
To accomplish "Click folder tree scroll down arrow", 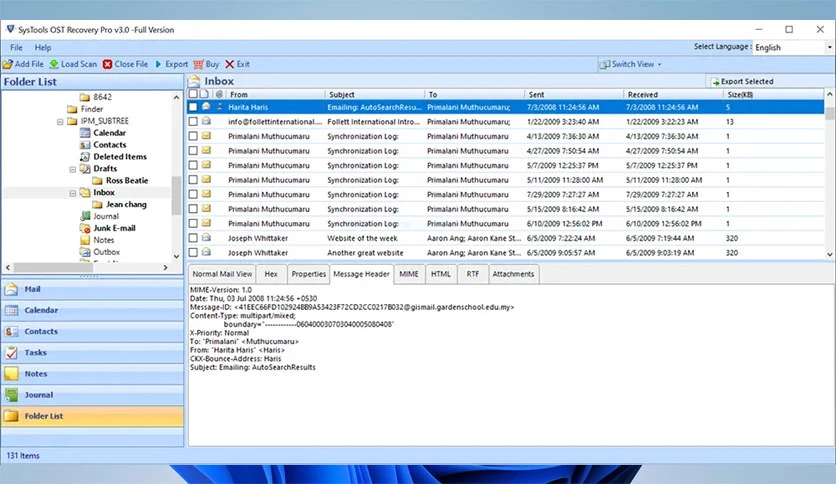I will 176,256.
